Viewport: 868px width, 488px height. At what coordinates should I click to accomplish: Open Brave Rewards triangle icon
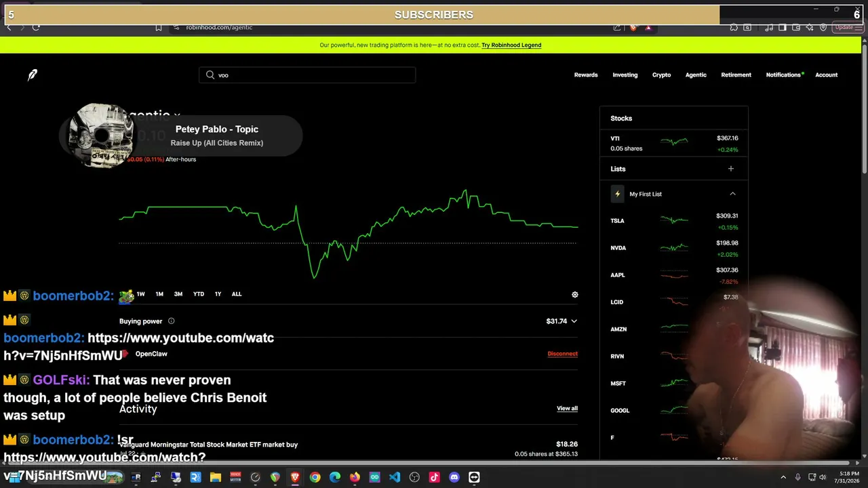coord(648,28)
